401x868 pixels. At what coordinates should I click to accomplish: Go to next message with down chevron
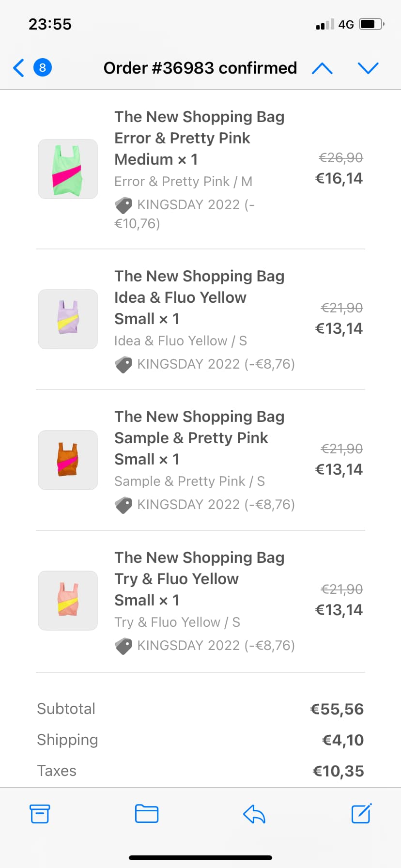tap(368, 68)
